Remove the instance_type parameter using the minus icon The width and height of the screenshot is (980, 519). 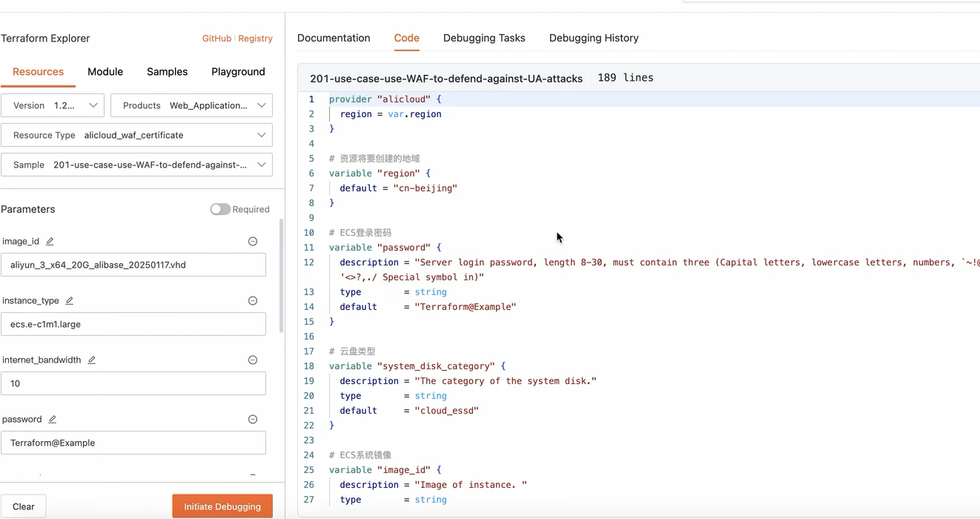(253, 301)
